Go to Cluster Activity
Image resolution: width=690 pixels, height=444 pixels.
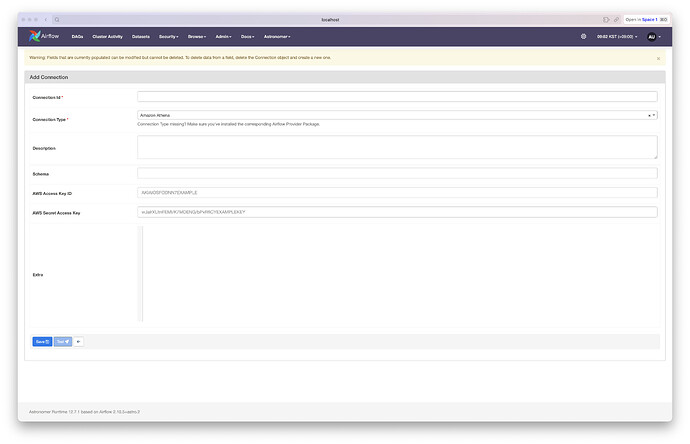coord(107,37)
